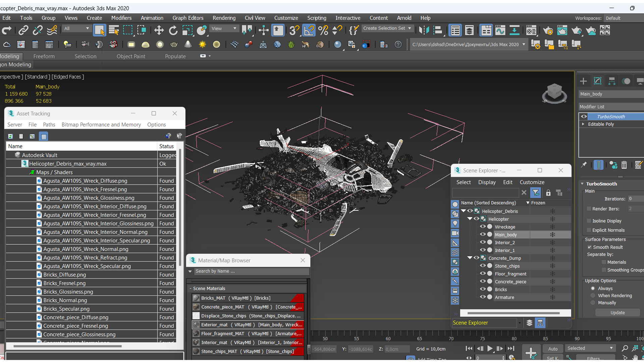Open Create Selection Set dropdown
Screen dimensions: 644x362
(x=387, y=28)
